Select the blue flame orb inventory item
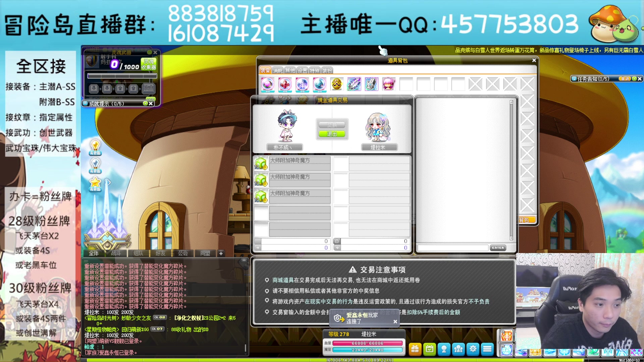This screenshot has height=362, width=644. 319,84
